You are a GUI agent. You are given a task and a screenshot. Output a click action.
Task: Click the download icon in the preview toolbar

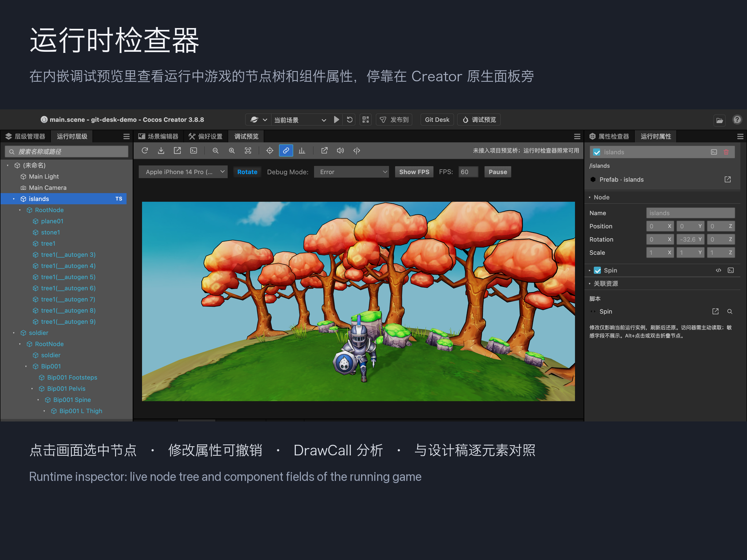(161, 151)
